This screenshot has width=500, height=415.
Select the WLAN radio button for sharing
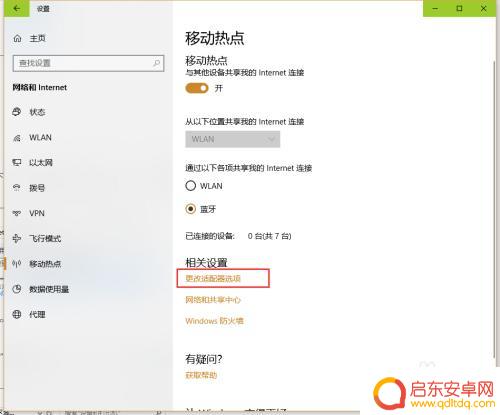[x=191, y=186]
